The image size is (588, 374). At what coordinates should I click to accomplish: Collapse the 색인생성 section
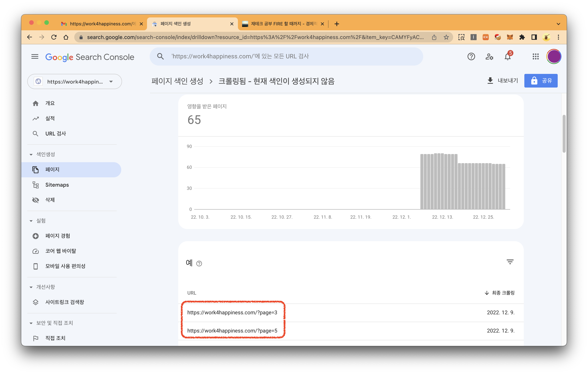[x=31, y=154]
